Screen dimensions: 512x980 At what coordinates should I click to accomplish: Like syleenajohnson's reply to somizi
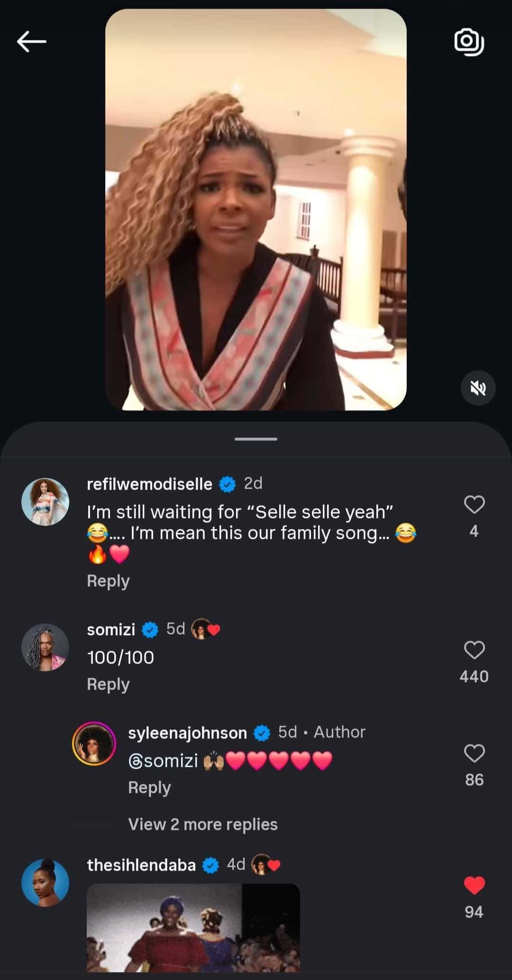474,753
